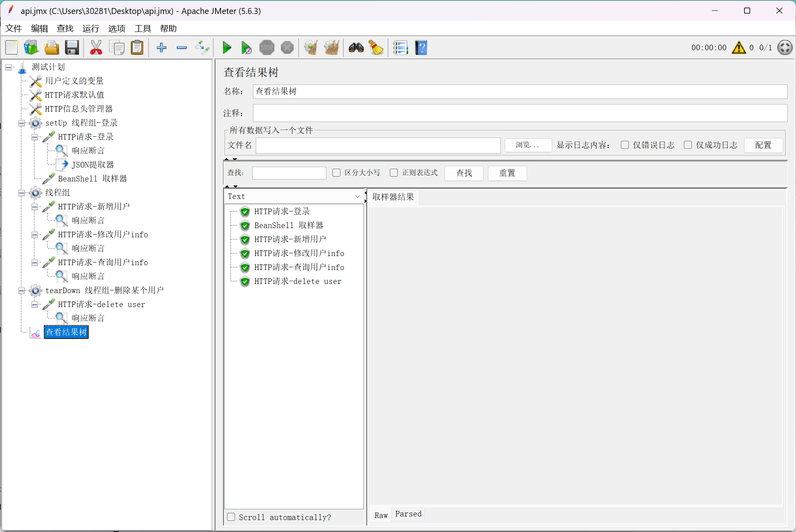Click the Save floppy disk icon

[72, 48]
